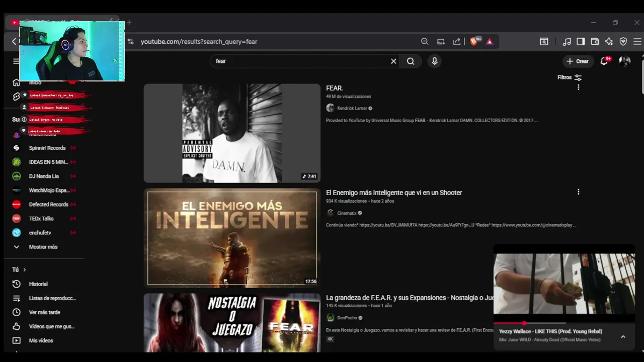Open the El Enemigo Más Inteligente thumbnail

232,237
